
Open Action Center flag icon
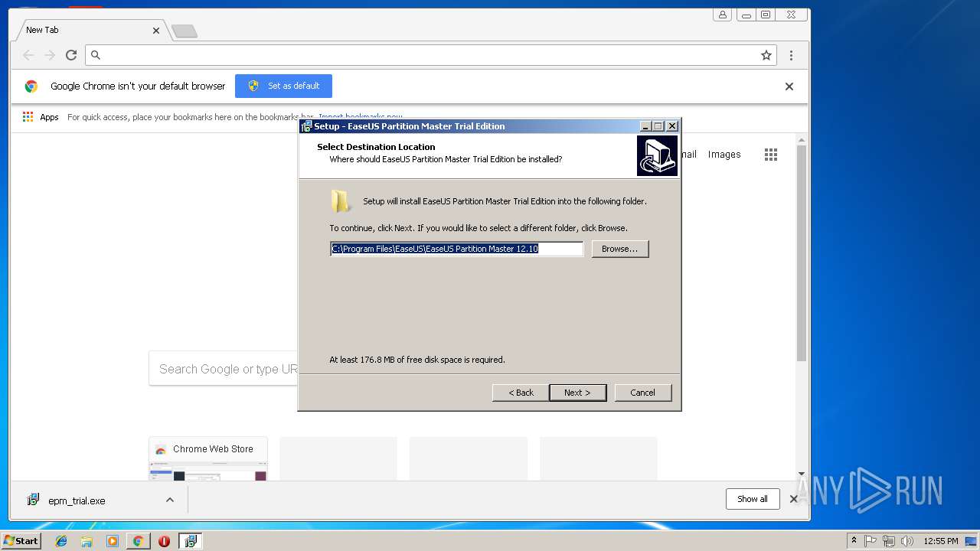click(871, 541)
